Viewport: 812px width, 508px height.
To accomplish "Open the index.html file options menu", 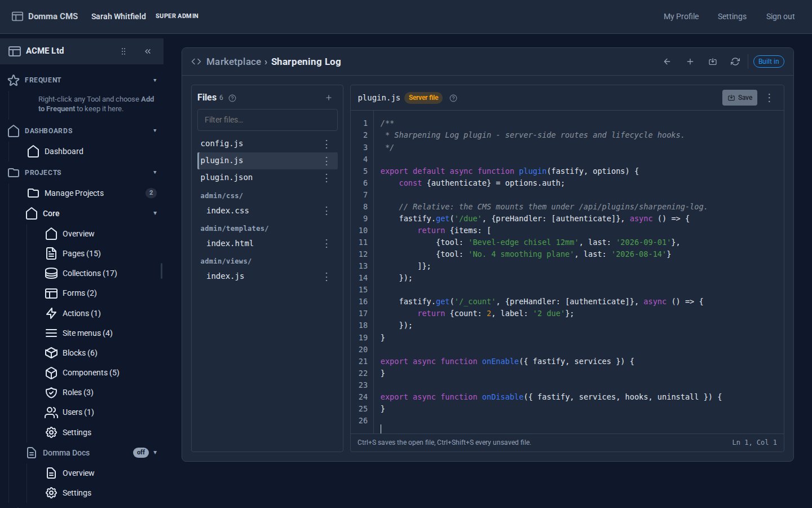I will (326, 243).
